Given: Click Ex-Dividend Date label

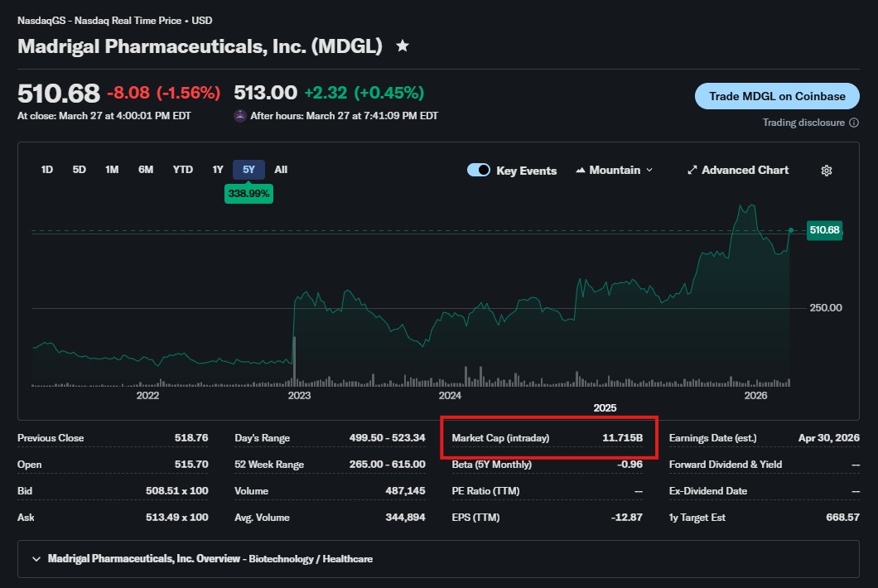Looking at the screenshot, I should coord(707,490).
